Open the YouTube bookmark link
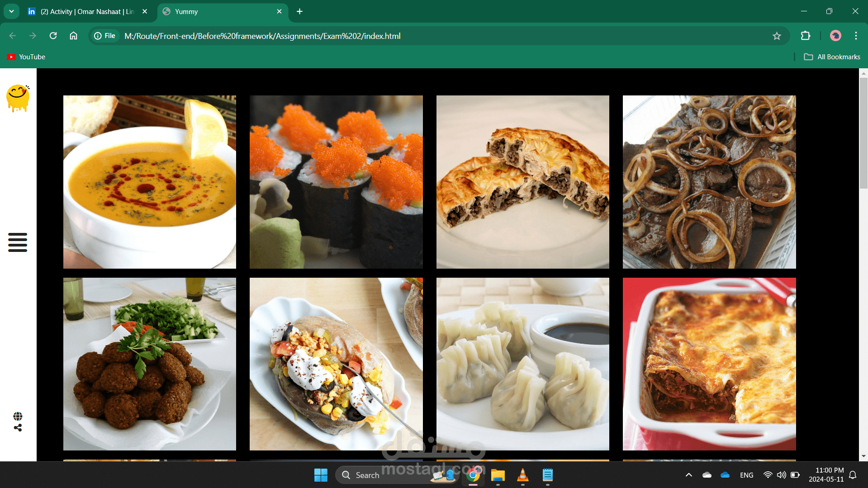This screenshot has height=488, width=868. point(26,57)
